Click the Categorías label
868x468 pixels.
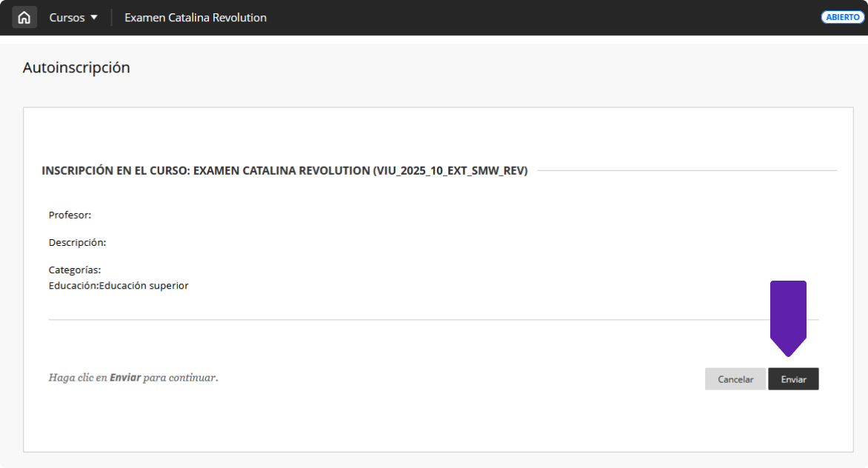74,270
